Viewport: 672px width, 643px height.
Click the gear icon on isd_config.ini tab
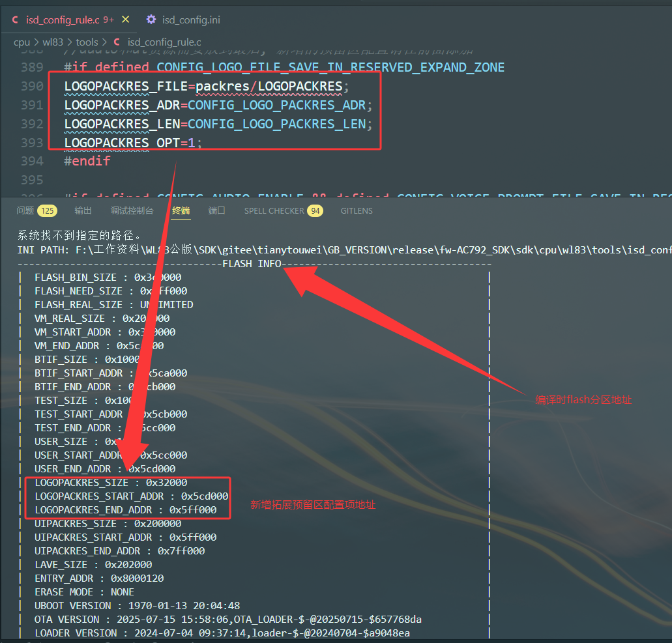tap(151, 20)
